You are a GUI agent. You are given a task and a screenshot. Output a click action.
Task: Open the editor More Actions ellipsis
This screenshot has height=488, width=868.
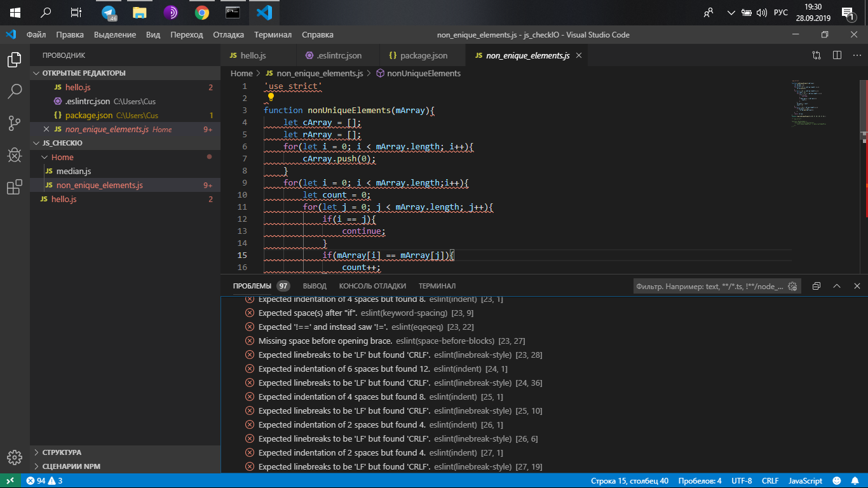tap(857, 55)
